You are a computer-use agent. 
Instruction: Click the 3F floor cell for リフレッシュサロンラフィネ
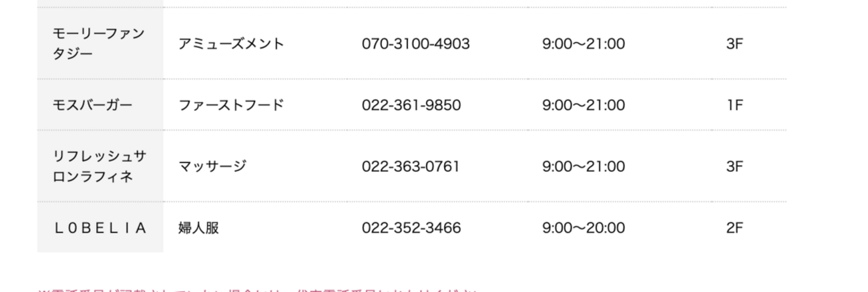[734, 166]
